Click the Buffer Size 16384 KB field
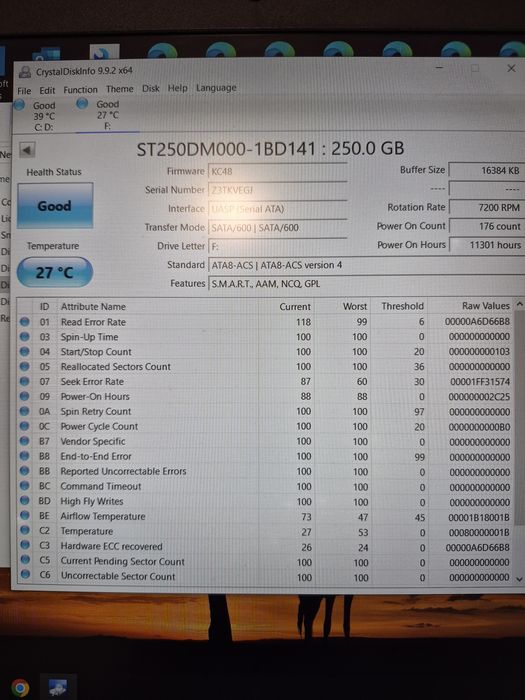 point(487,170)
